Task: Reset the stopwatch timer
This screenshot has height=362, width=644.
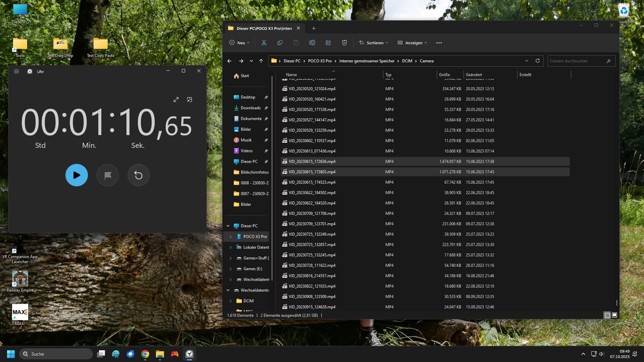Action: click(x=139, y=175)
